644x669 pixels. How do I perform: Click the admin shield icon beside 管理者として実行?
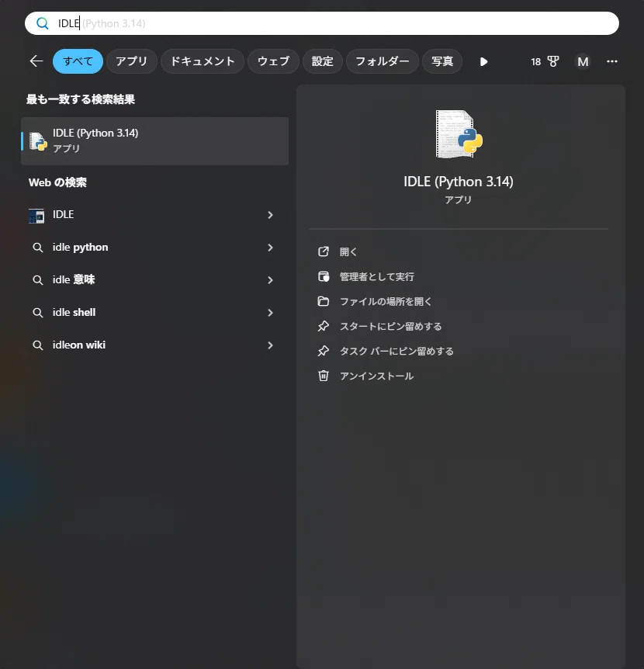[324, 276]
